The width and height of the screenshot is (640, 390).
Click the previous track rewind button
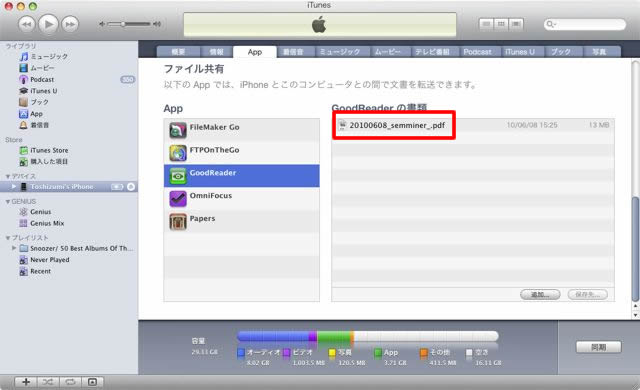click(26, 24)
